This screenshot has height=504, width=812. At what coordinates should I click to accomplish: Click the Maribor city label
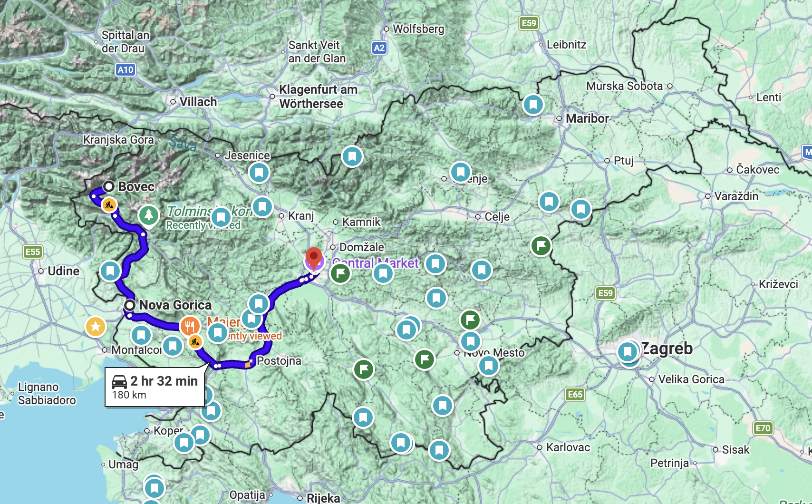tap(587, 118)
